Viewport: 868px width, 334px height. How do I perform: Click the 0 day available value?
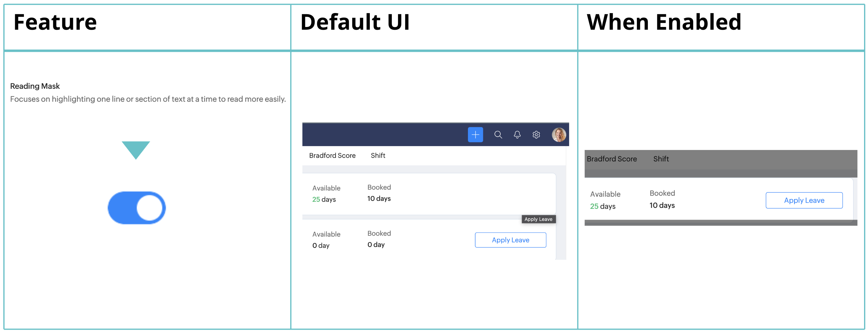320,245
